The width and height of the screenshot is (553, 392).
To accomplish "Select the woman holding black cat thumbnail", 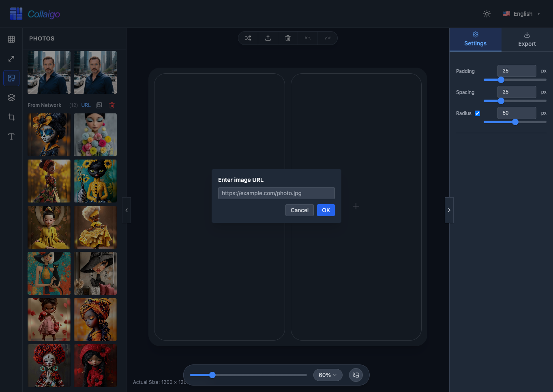I will tap(49, 273).
